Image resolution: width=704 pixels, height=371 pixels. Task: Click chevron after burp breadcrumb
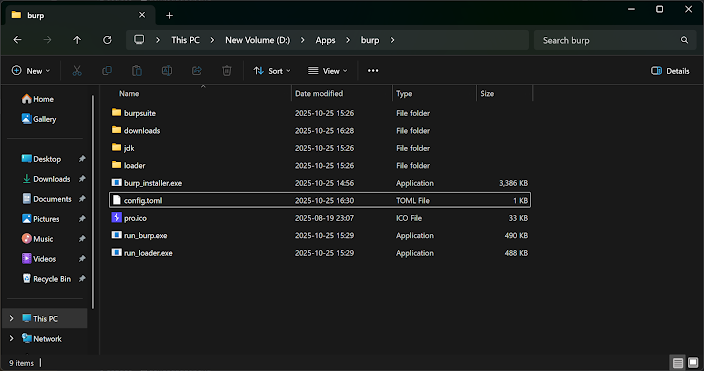coord(392,40)
